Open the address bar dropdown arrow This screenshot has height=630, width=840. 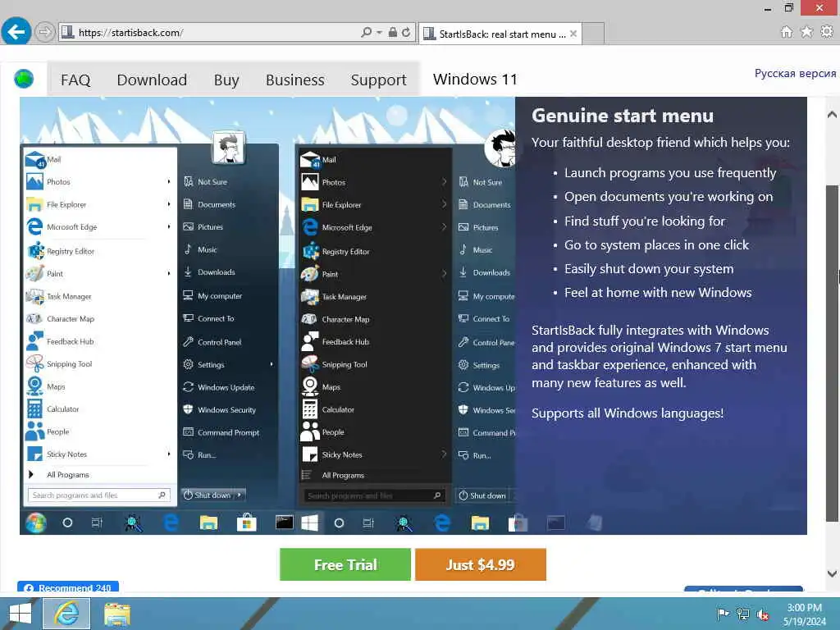[x=379, y=32]
